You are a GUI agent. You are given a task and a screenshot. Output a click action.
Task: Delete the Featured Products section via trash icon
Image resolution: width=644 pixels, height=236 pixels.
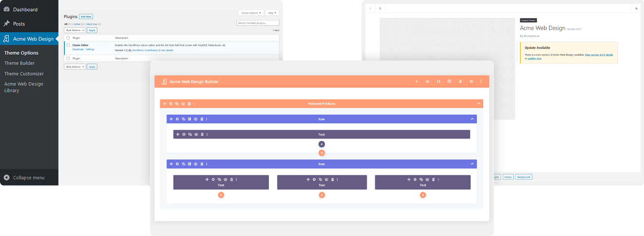(x=189, y=104)
